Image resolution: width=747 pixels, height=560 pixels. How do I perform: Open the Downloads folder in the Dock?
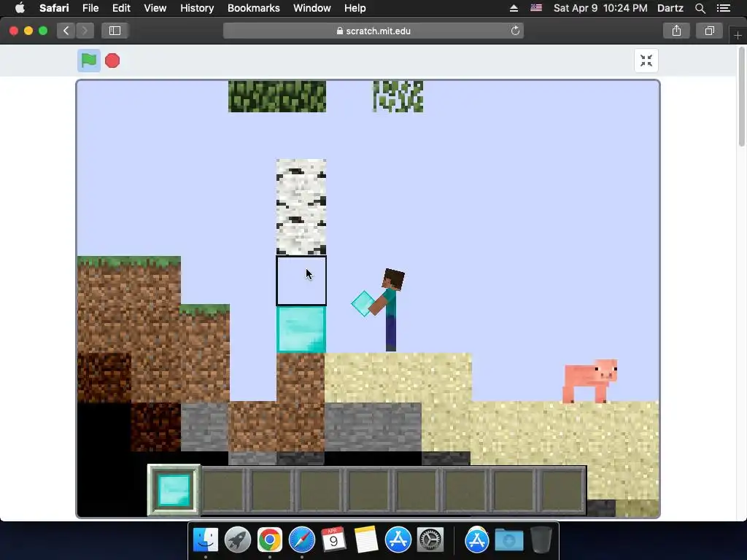[508, 540]
